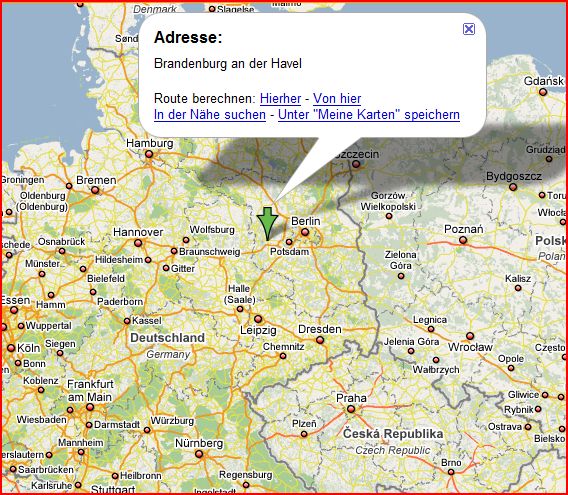Click the Von hier route link

coord(337,99)
